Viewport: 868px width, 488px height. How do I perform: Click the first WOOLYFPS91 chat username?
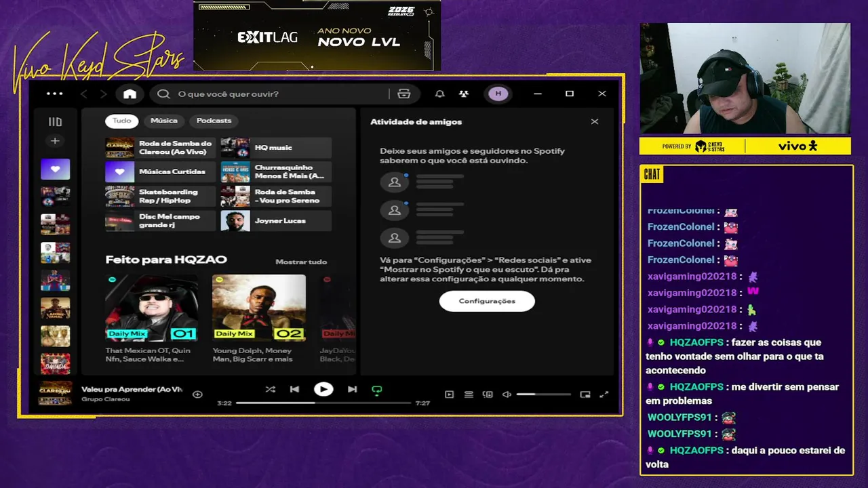tap(679, 418)
